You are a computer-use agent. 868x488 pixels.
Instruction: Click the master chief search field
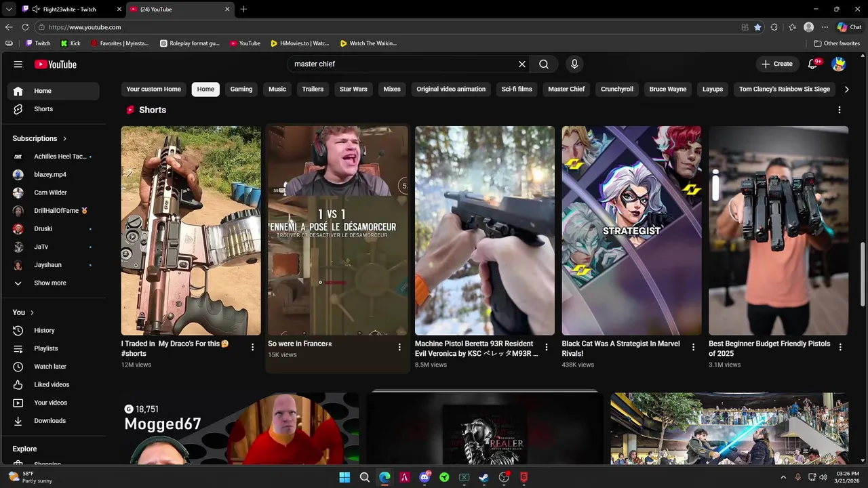[x=403, y=64]
